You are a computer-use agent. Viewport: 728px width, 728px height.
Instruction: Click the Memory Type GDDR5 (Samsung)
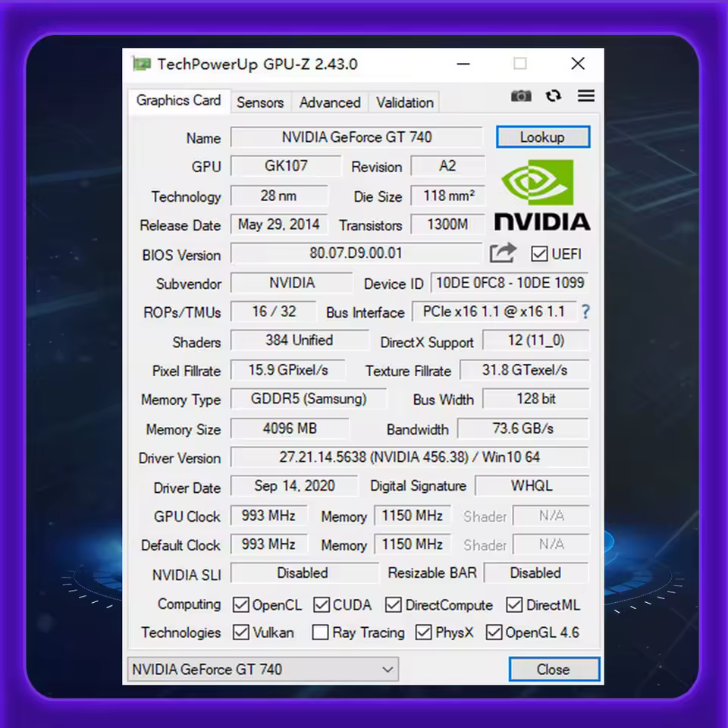(309, 399)
